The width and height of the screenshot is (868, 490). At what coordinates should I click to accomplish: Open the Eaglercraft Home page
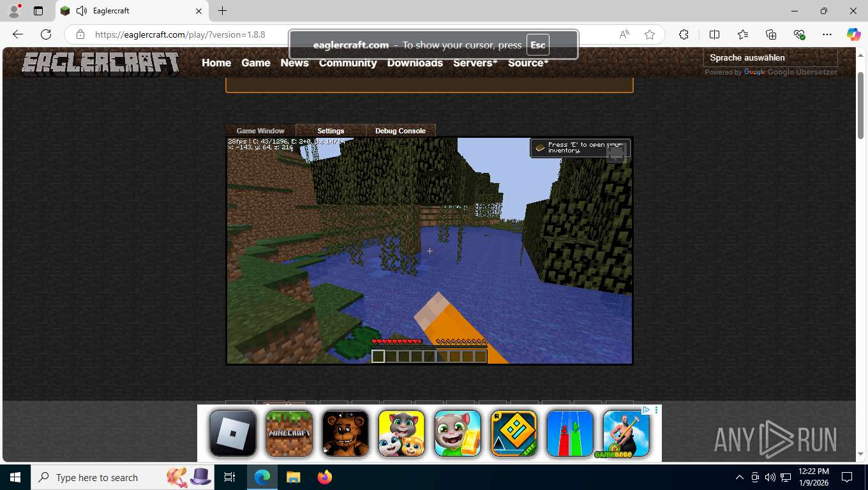coord(216,63)
